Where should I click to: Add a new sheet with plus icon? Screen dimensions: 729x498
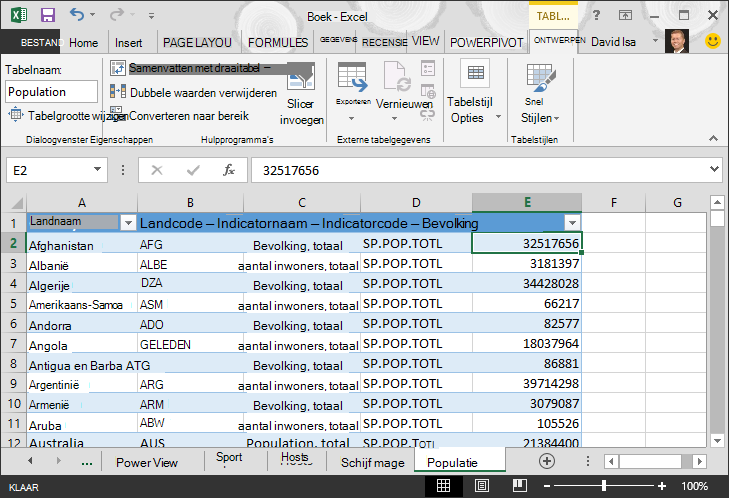tap(547, 461)
